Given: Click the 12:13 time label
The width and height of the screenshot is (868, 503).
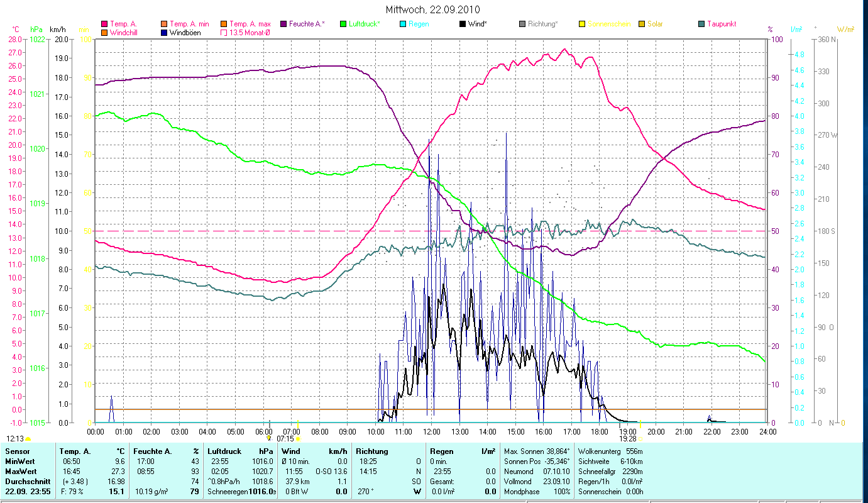Looking at the screenshot, I should pos(15,439).
